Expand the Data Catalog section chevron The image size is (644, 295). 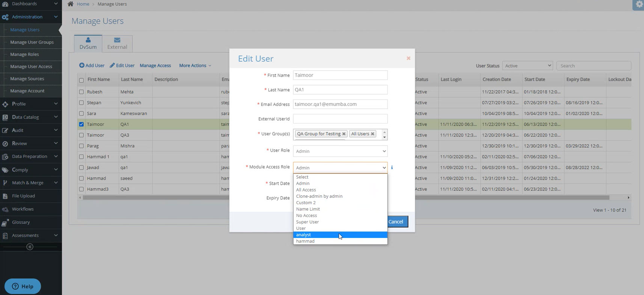[56, 117]
